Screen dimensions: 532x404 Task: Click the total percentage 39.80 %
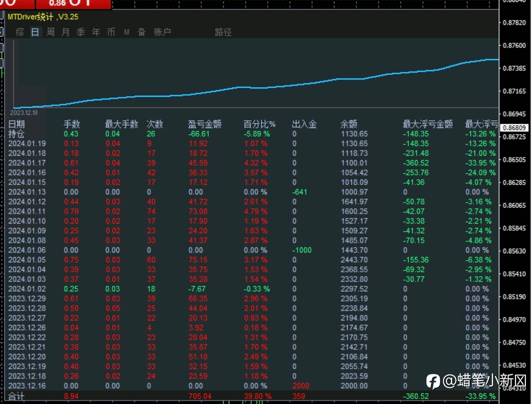click(x=258, y=396)
